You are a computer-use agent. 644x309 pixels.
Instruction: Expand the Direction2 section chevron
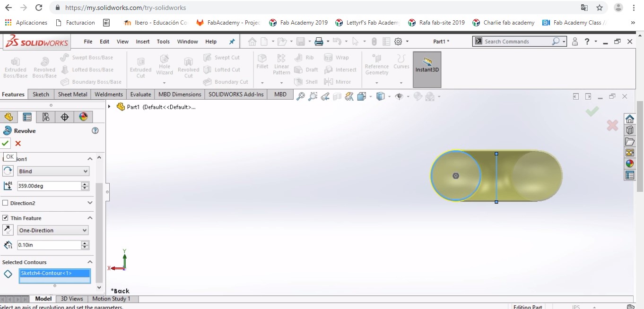90,203
